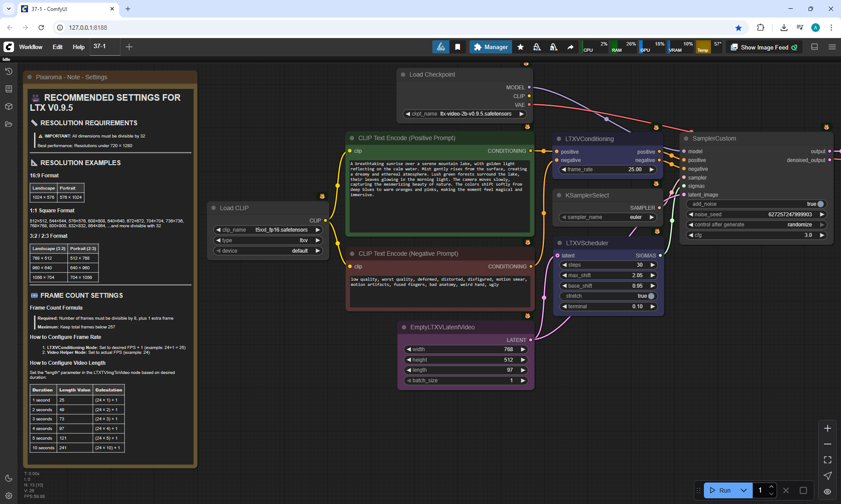Viewport: 841px width, 504px height.
Task: Toggle link visibility eye icon
Action: click(x=827, y=492)
